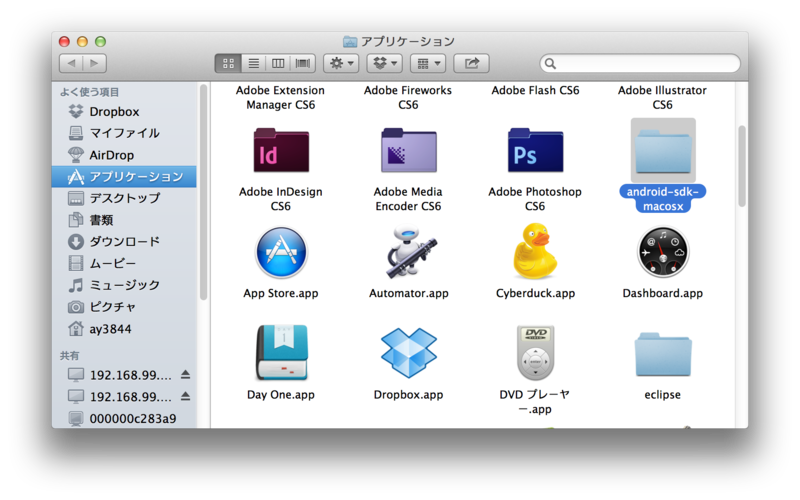Select デスクトップ in the sidebar
800x500 pixels.
[124, 198]
